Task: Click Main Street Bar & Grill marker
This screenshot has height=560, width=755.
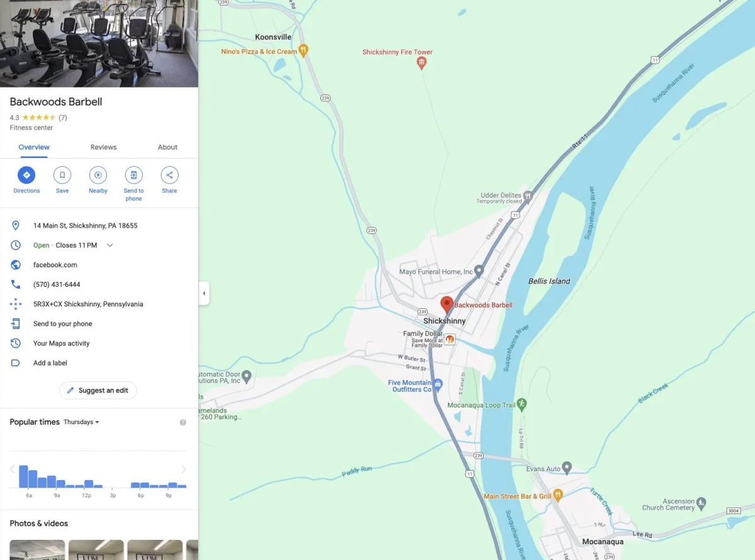Action: click(557, 495)
